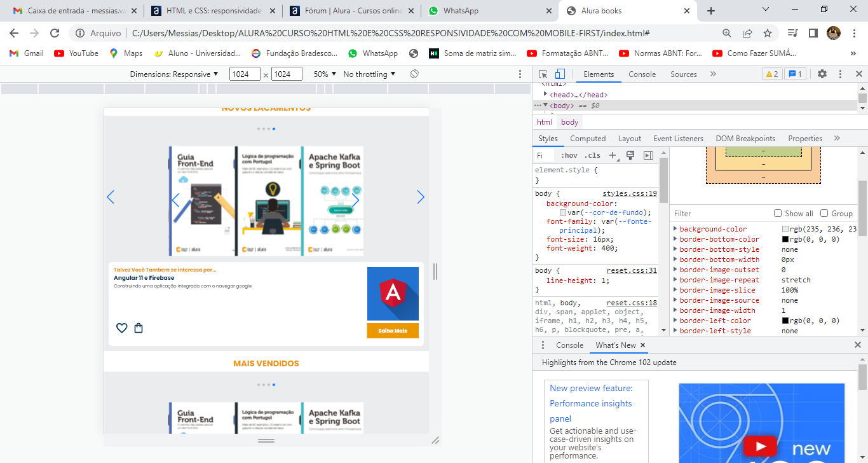Toggle the device toolbar icon

pos(560,74)
